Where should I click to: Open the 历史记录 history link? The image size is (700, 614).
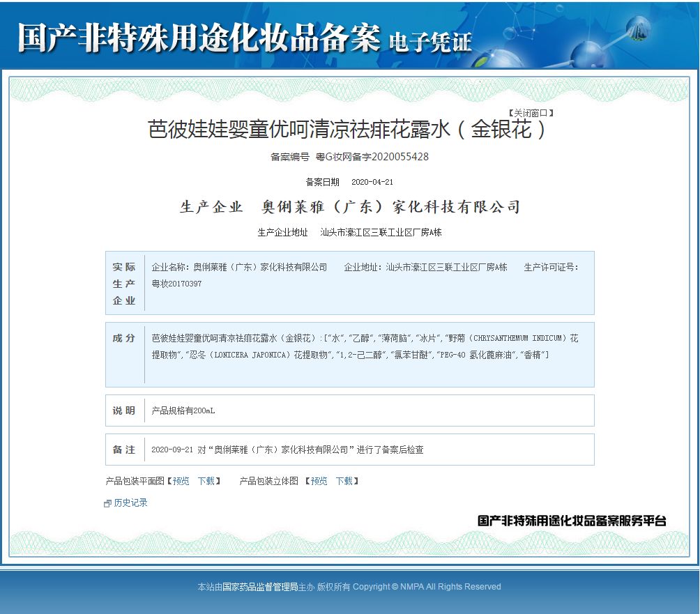point(130,503)
